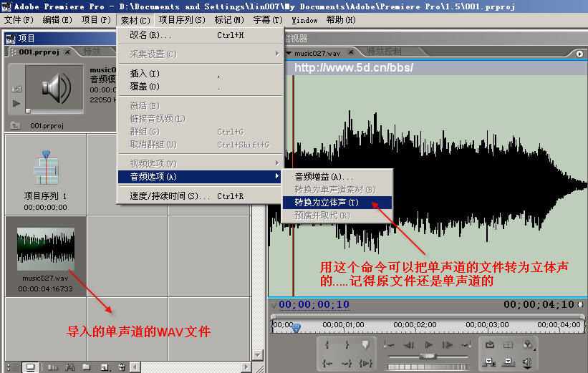Viewport: 588px width, 373px height.
Task: Play the music027.wav clip in monitor
Action: pyautogui.click(x=428, y=344)
